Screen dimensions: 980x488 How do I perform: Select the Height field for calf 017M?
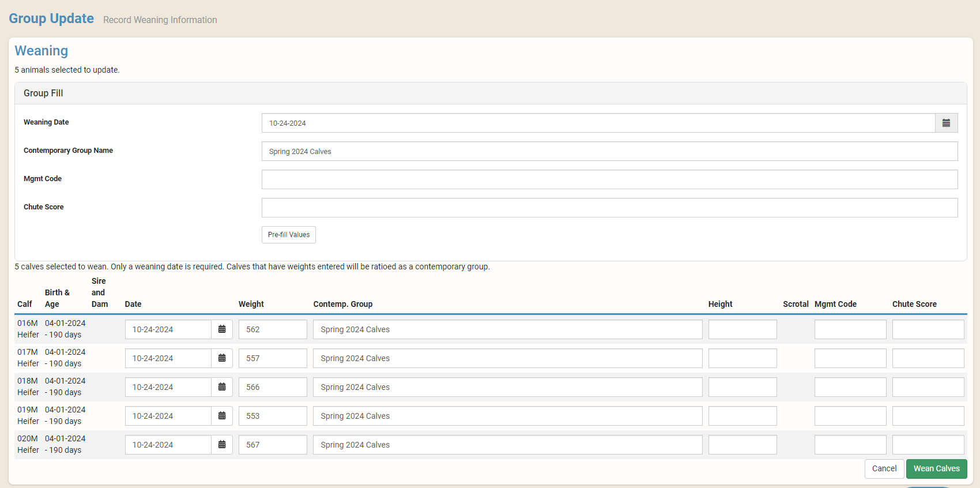click(742, 358)
